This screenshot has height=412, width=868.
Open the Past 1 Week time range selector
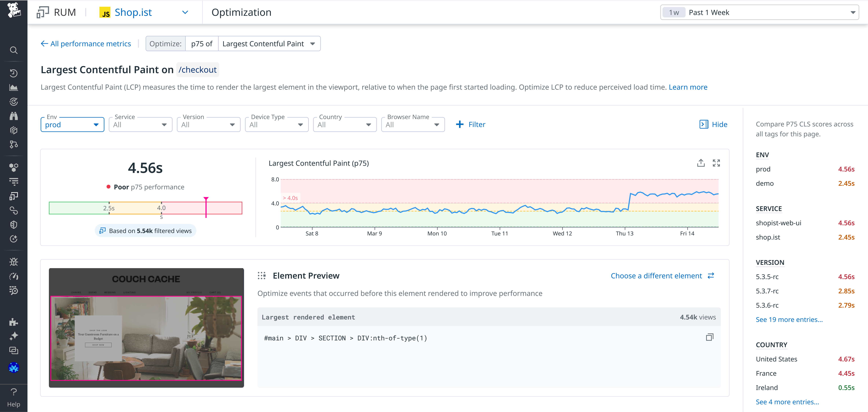(758, 12)
